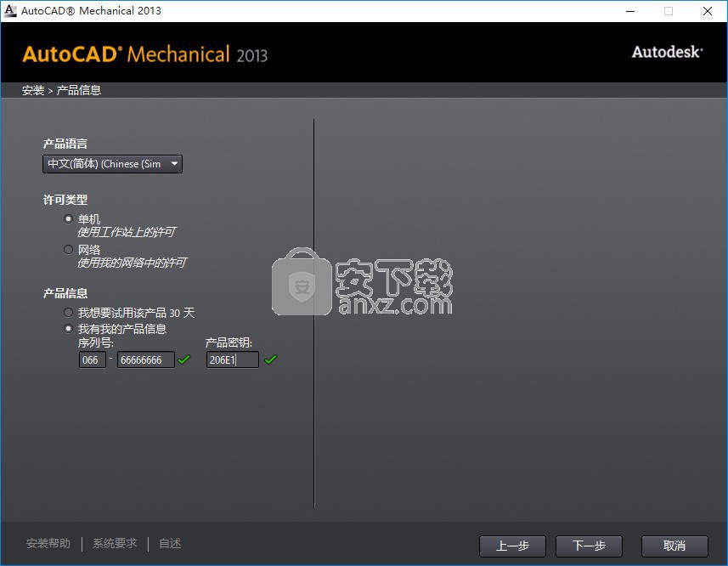Click the green checkmark beside the serial number
This screenshot has height=566, width=728.
(x=184, y=359)
